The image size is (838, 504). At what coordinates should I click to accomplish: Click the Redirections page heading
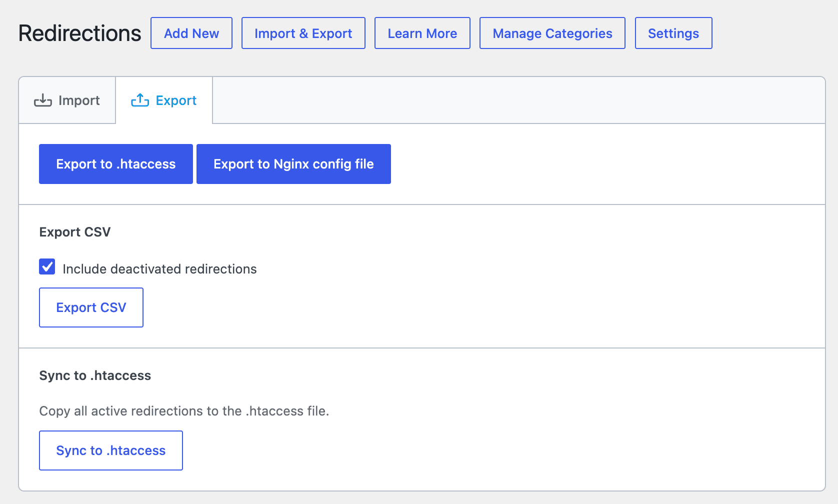coord(80,33)
